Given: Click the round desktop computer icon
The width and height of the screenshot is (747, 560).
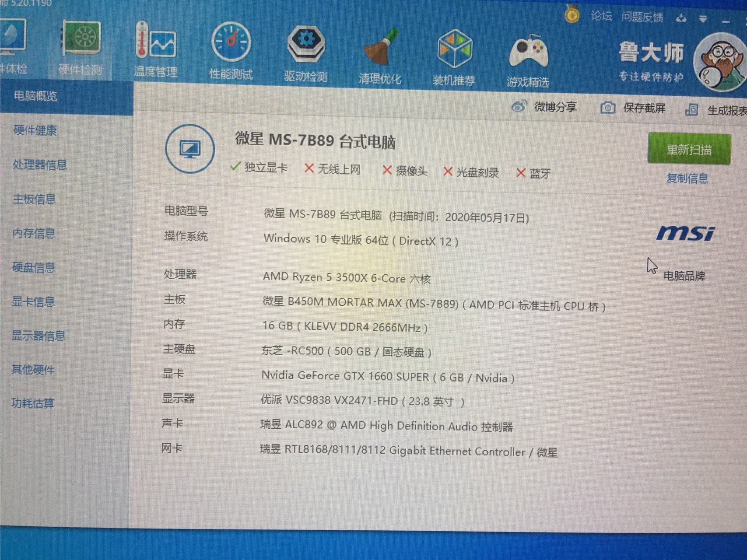Looking at the screenshot, I should (x=189, y=149).
